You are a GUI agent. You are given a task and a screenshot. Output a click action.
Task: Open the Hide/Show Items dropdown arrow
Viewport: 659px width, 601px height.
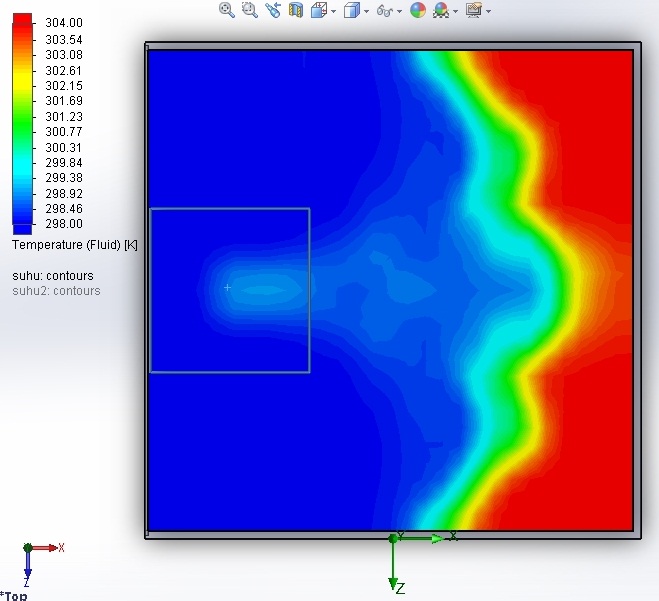pos(399,11)
